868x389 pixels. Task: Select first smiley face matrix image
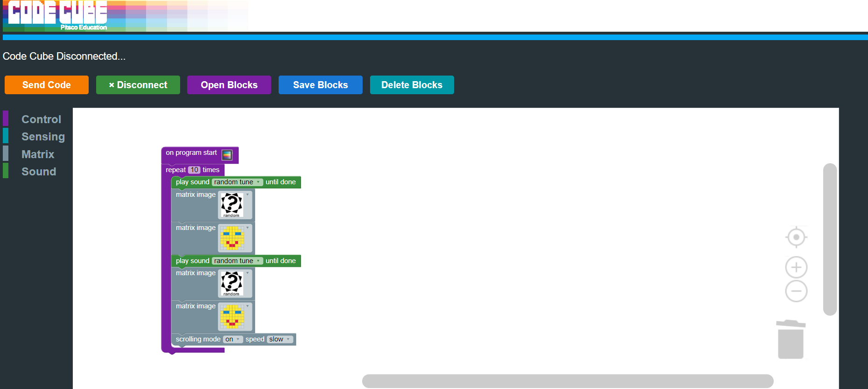coord(235,237)
